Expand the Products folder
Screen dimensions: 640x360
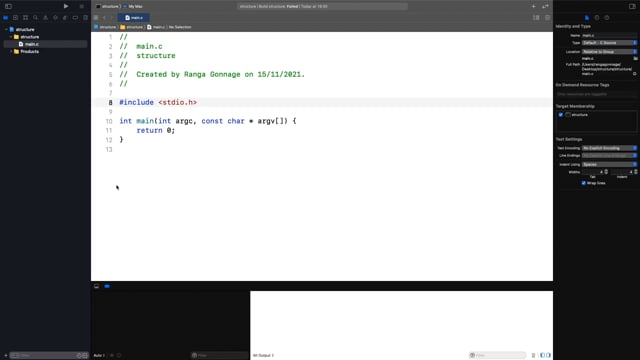11,51
